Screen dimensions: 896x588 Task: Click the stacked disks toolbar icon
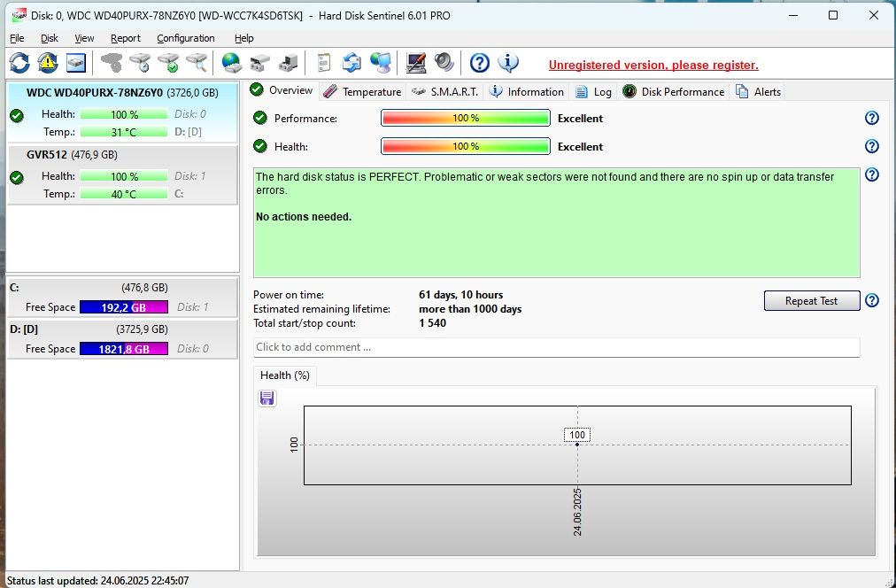pos(260,62)
